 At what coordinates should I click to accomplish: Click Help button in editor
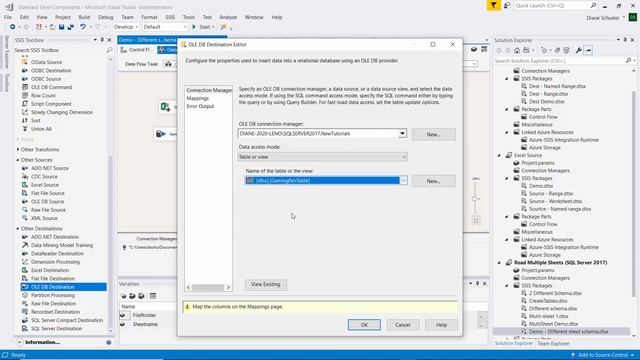tap(441, 325)
